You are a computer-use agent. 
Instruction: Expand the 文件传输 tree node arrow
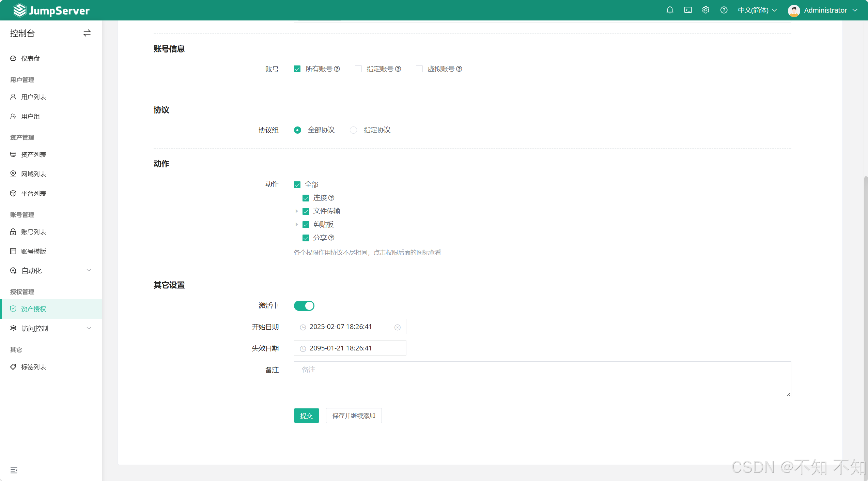pos(297,211)
